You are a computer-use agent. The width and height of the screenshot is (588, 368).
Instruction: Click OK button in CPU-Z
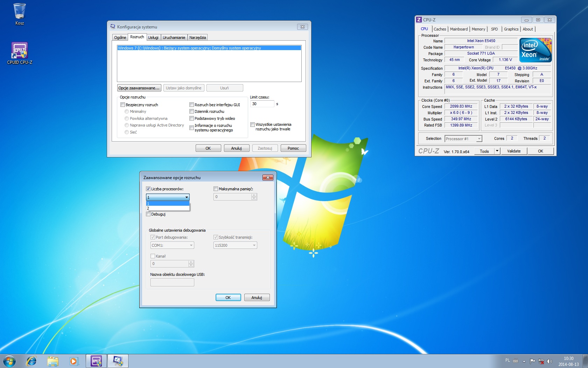(541, 151)
